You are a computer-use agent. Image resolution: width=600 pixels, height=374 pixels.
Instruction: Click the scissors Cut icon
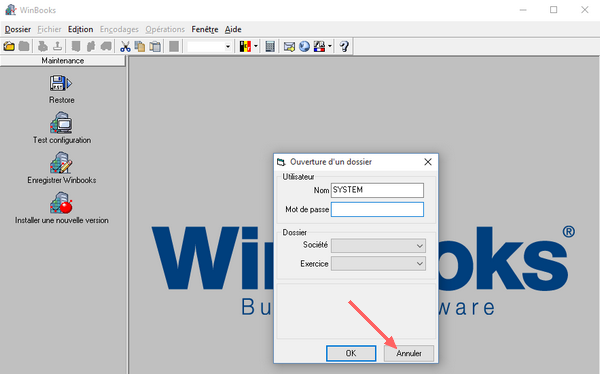pos(125,47)
